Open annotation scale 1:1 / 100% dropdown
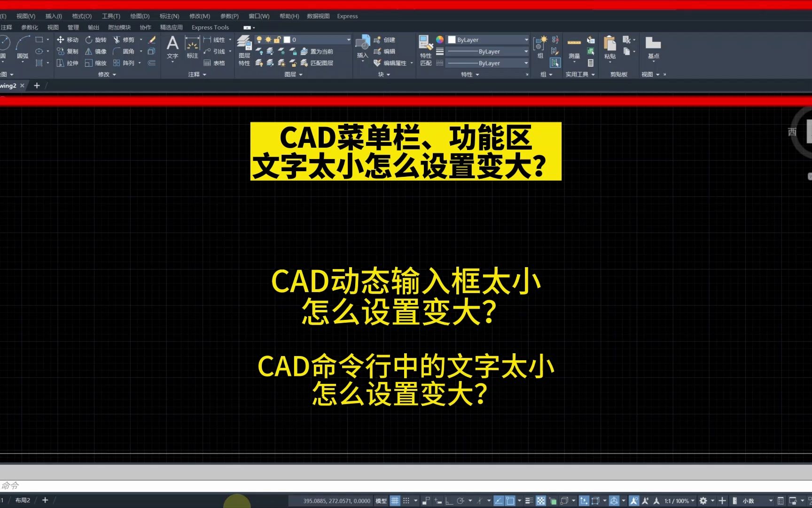 679,501
